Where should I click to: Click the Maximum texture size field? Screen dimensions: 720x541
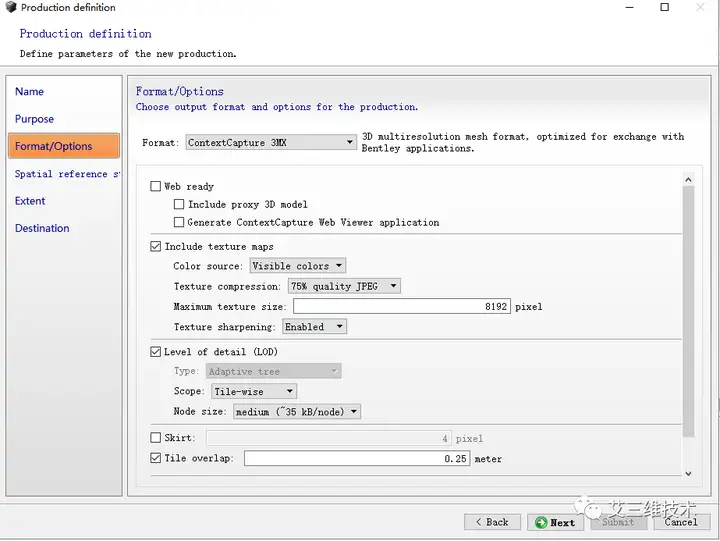click(x=402, y=306)
